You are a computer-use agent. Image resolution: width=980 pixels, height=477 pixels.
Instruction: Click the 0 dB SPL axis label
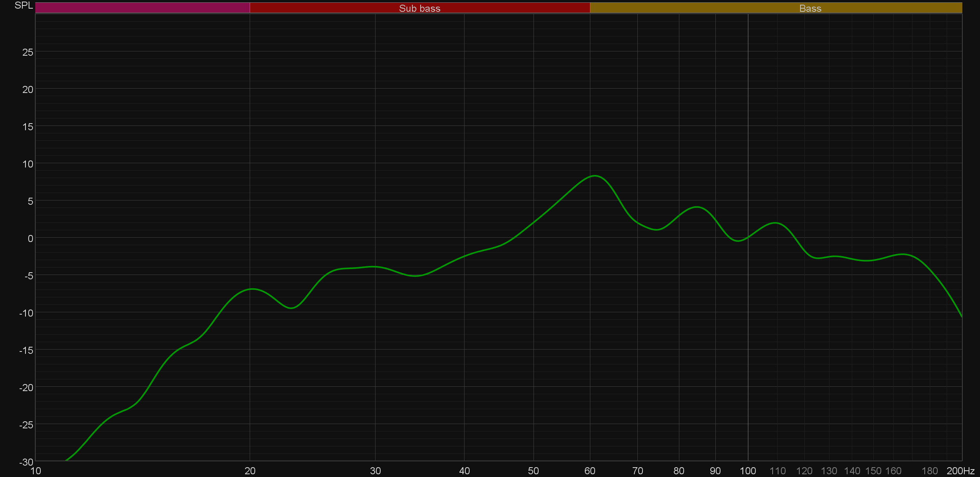pos(30,238)
